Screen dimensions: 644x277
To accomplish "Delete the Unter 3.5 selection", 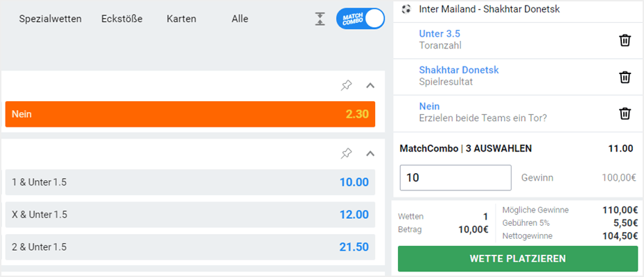I will pyautogui.click(x=625, y=40).
